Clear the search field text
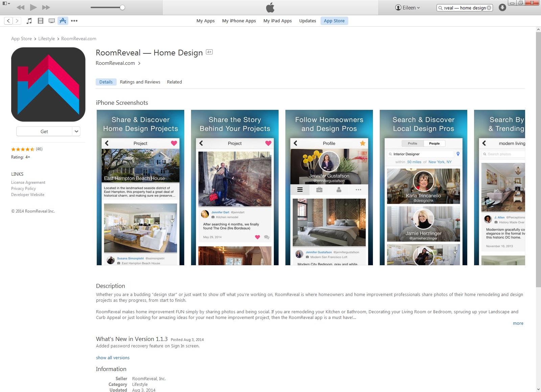Viewport: 541px width, 392px height. pos(489,8)
